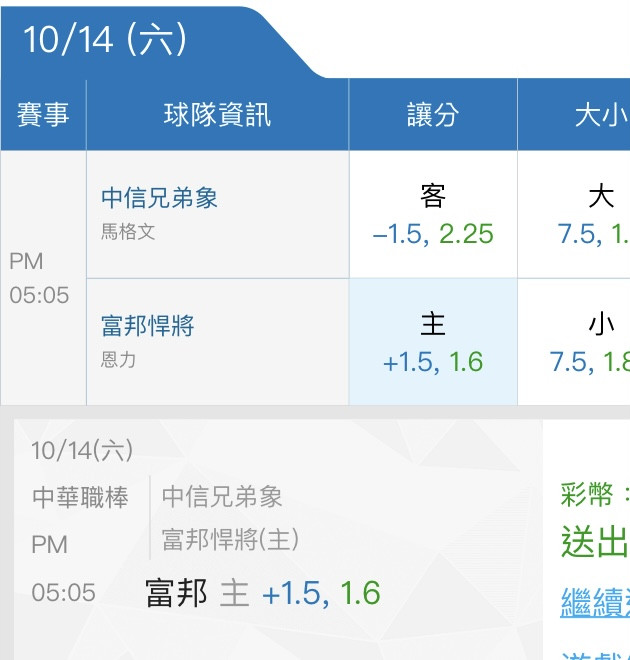Viewport: 630px width, 660px height.
Task: Select the away 客 -1.5, 2.25 handicap bet
Action: 433,214
